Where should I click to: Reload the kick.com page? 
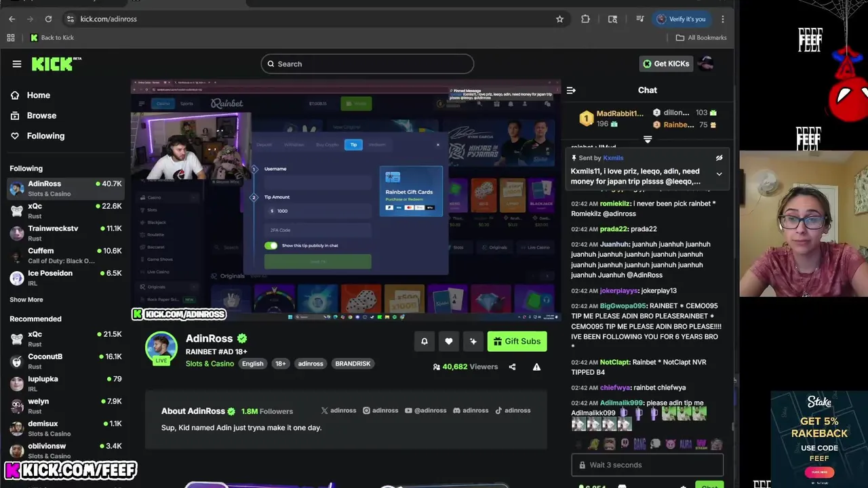[x=48, y=19]
